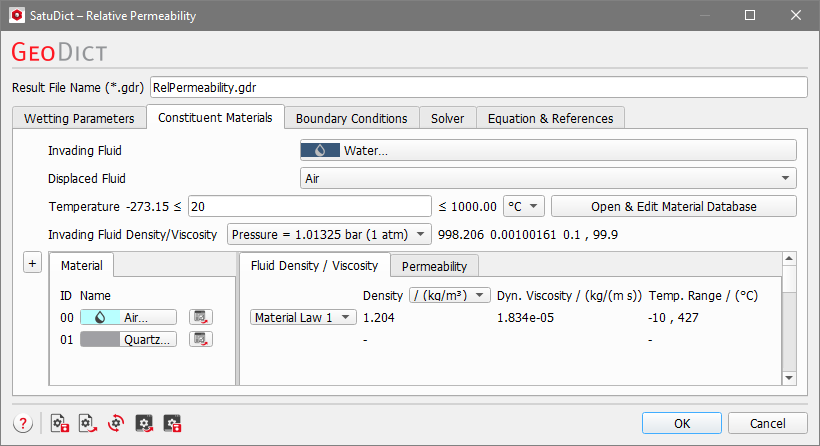Click the SatuDict app icon in title bar
Viewport: 820px width, 446px height.
tap(17, 15)
